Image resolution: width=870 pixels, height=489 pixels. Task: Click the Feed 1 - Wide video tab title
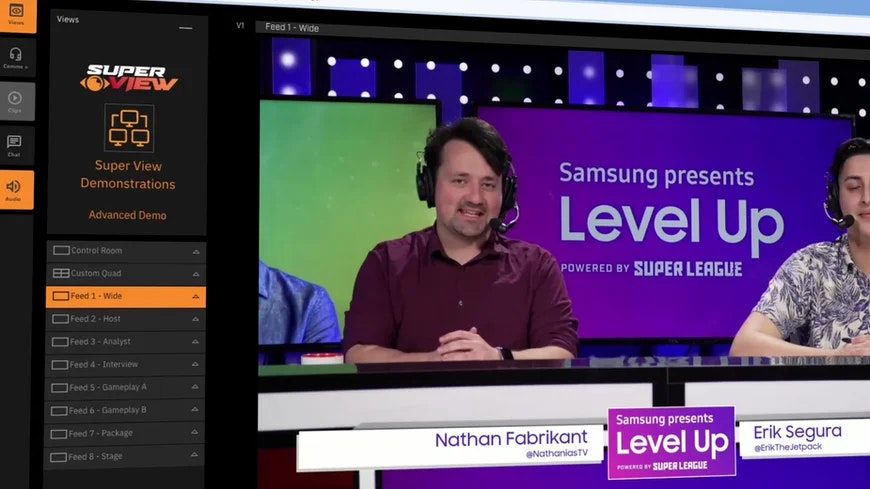coord(292,27)
